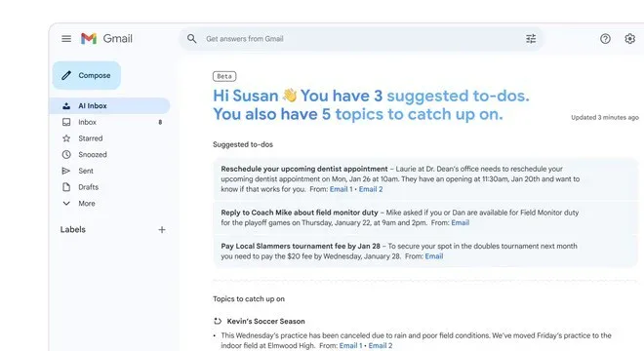
Task: Click the 'Get answers from Gmail' search field
Action: tap(361, 39)
